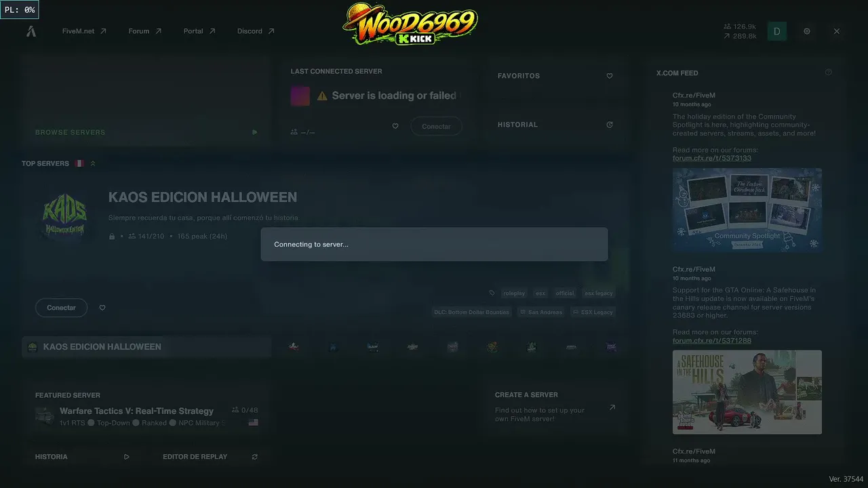This screenshot has height=488, width=868.
Task: Click the arrow icon in Create a Server card
Action: pos(612,407)
